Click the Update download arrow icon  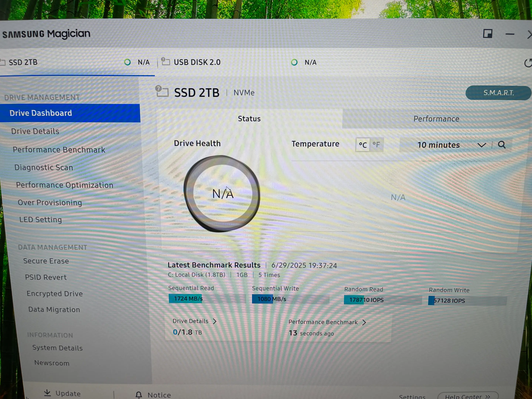tap(48, 393)
